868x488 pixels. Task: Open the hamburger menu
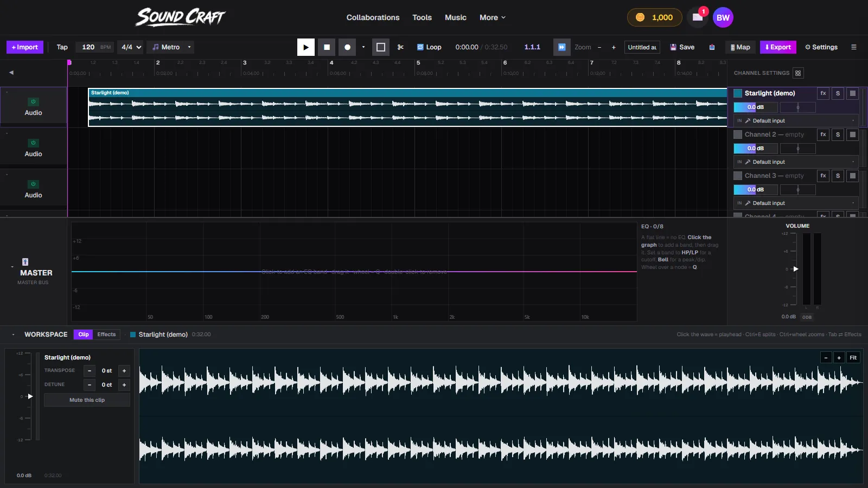(854, 47)
